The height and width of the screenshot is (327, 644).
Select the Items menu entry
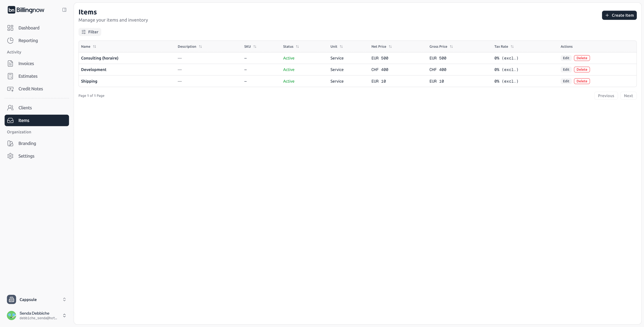click(x=37, y=120)
